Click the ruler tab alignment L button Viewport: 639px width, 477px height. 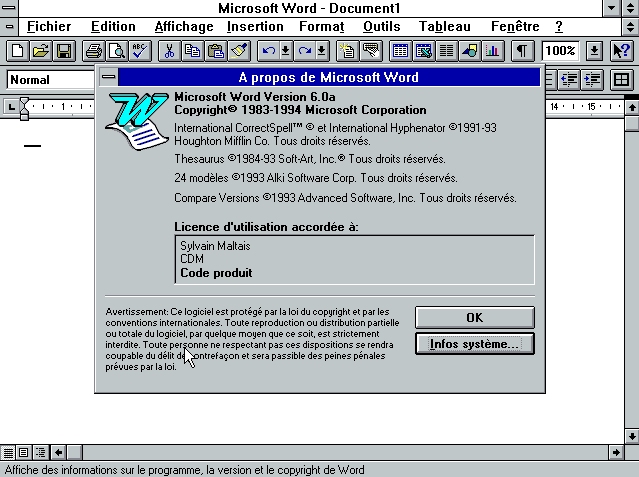point(11,107)
